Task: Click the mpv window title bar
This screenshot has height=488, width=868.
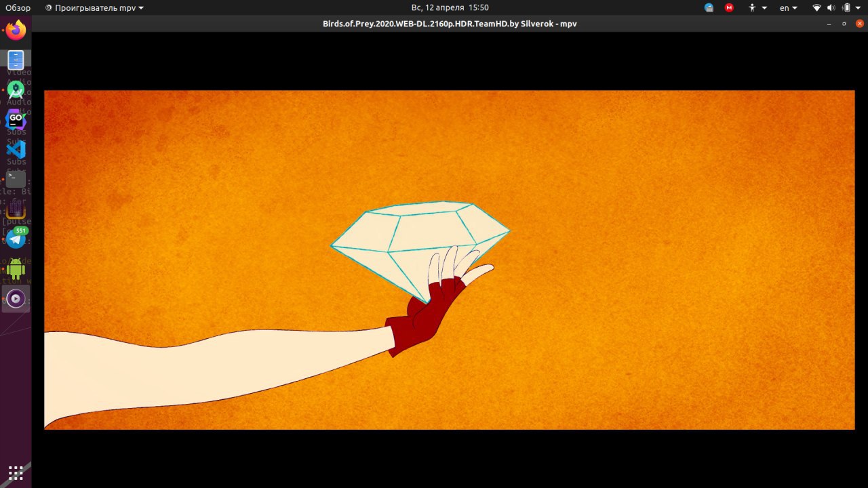Action: (450, 24)
